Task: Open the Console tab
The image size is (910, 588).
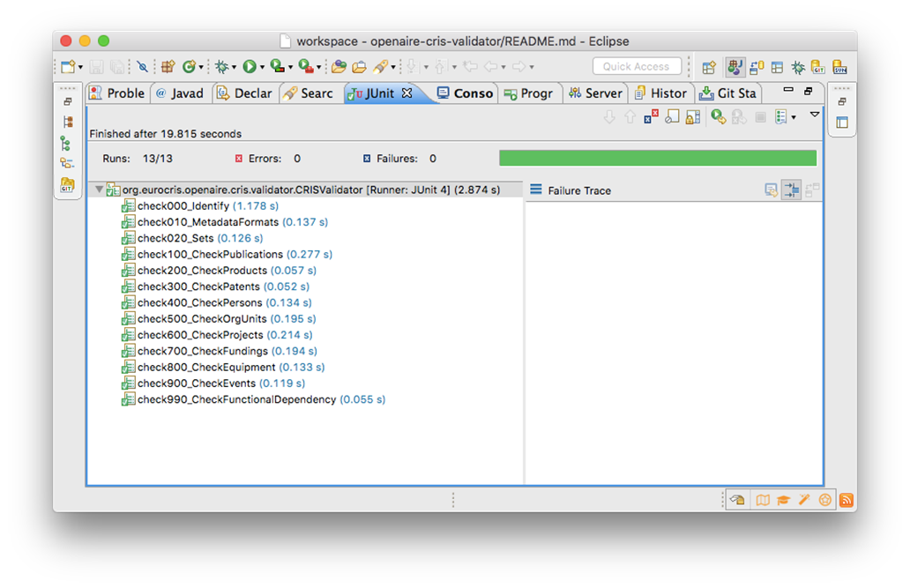Action: point(466,93)
